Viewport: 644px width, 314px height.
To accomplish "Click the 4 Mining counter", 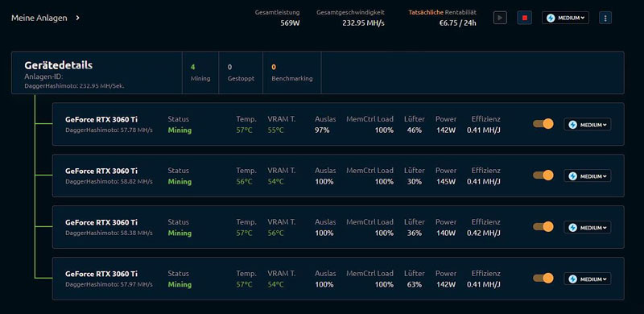I will (x=200, y=72).
